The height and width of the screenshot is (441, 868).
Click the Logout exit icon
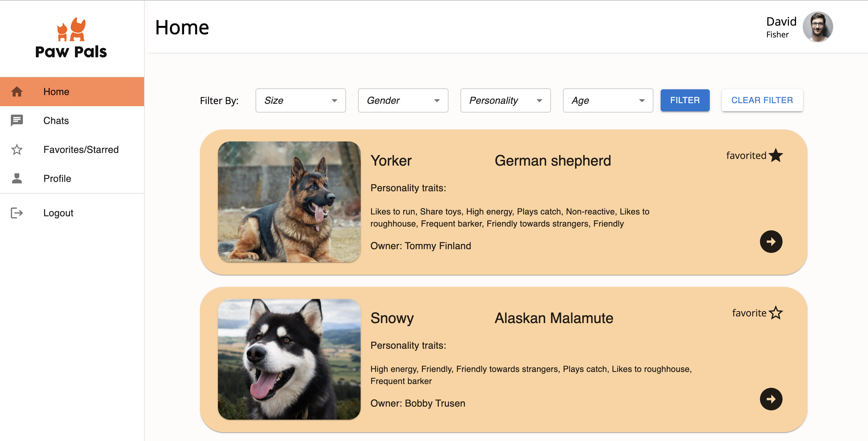pyautogui.click(x=17, y=213)
